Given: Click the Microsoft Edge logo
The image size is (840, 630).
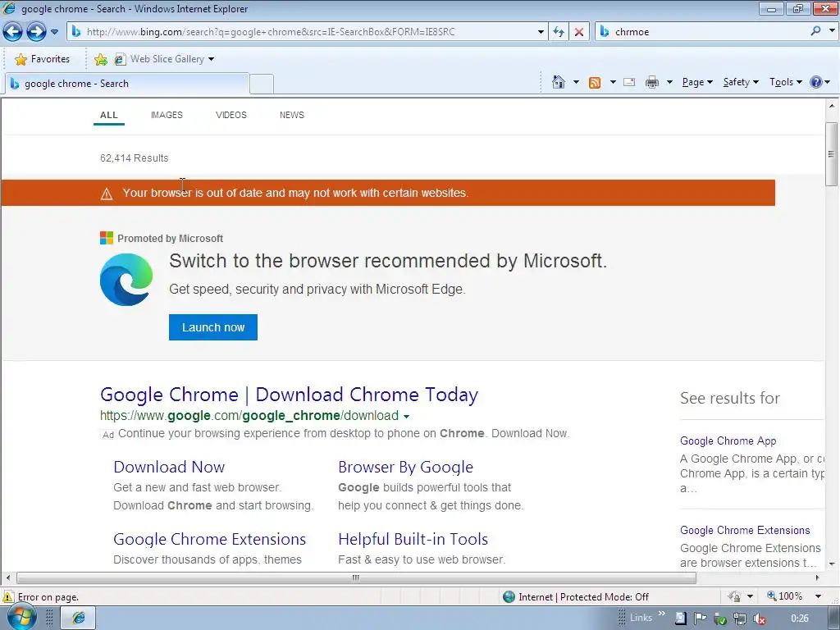Looking at the screenshot, I should [x=126, y=280].
